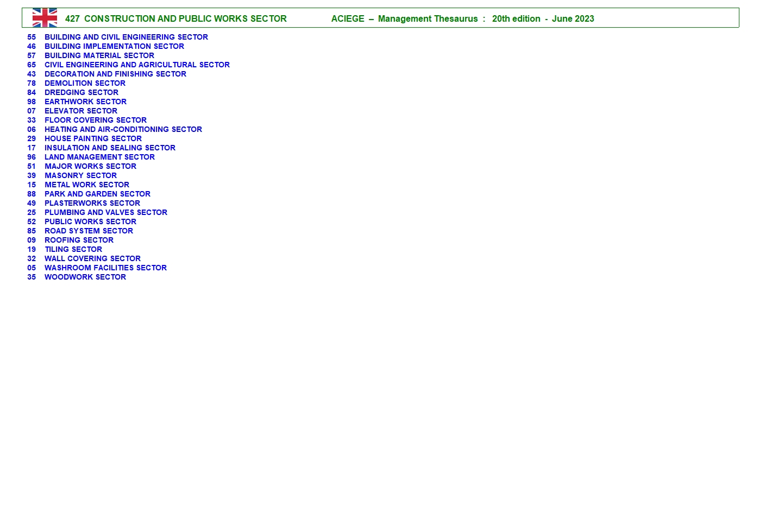Open the EARTHWORK SECTOR link
This screenshot has height=532, width=766.
85,102
